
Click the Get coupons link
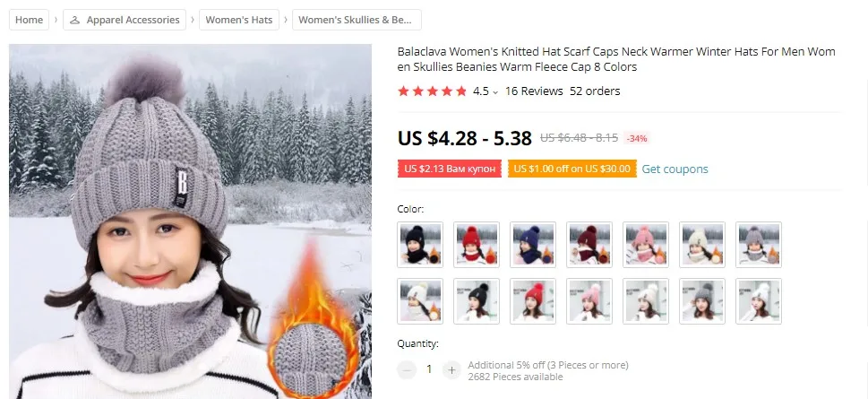tap(675, 169)
